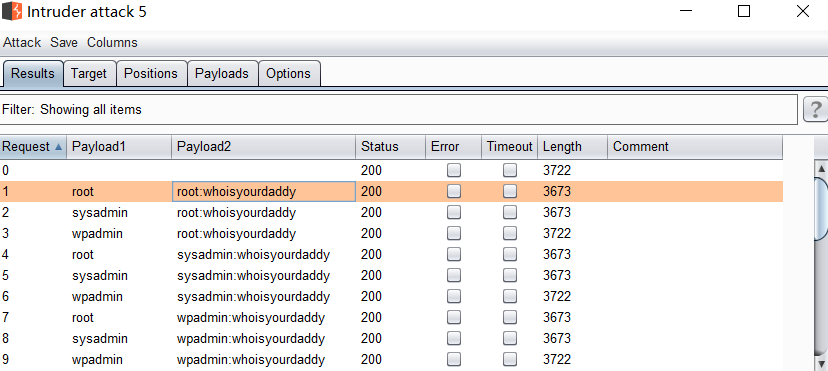The image size is (828, 371).
Task: Maximize the Intruder attack 5 window
Action: tap(744, 11)
